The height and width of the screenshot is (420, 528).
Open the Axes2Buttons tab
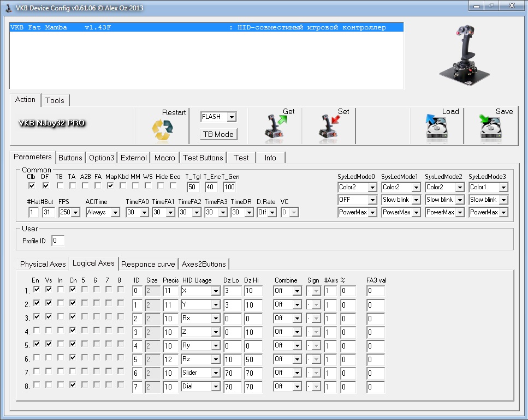coord(204,264)
